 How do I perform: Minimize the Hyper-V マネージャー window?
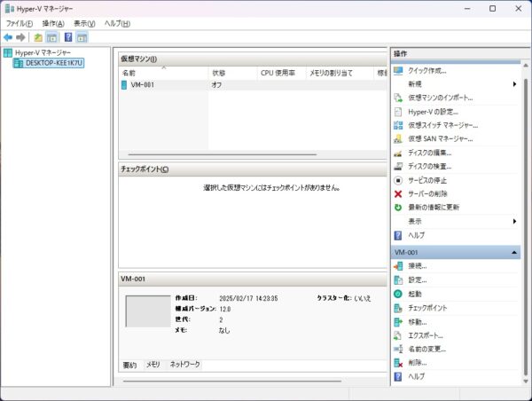tap(467, 9)
